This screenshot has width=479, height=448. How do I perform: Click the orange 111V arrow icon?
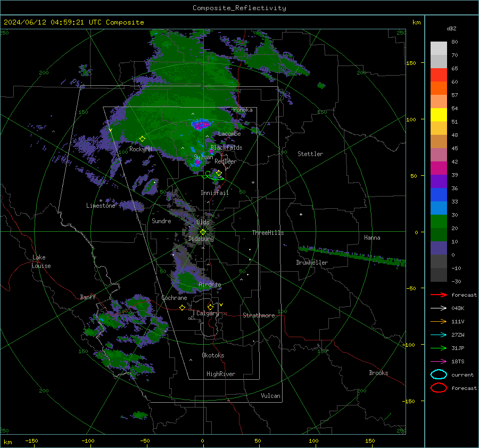click(x=439, y=321)
